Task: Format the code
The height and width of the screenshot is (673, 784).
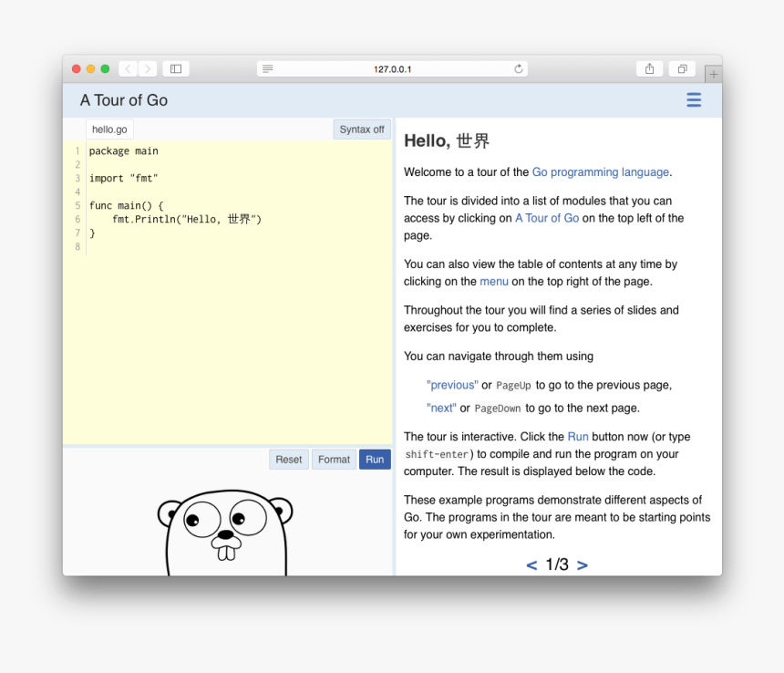Action: pos(334,459)
